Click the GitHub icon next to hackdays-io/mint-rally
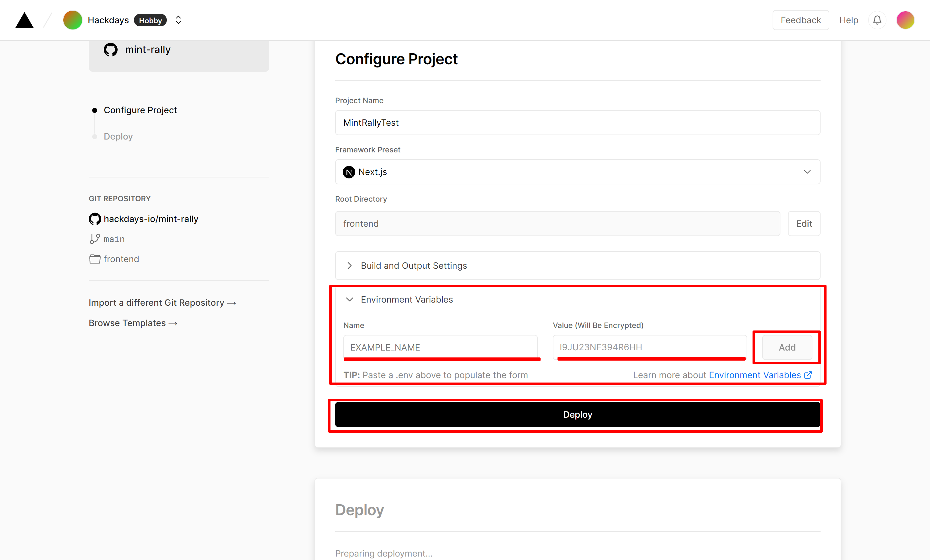The image size is (930, 560). point(95,219)
